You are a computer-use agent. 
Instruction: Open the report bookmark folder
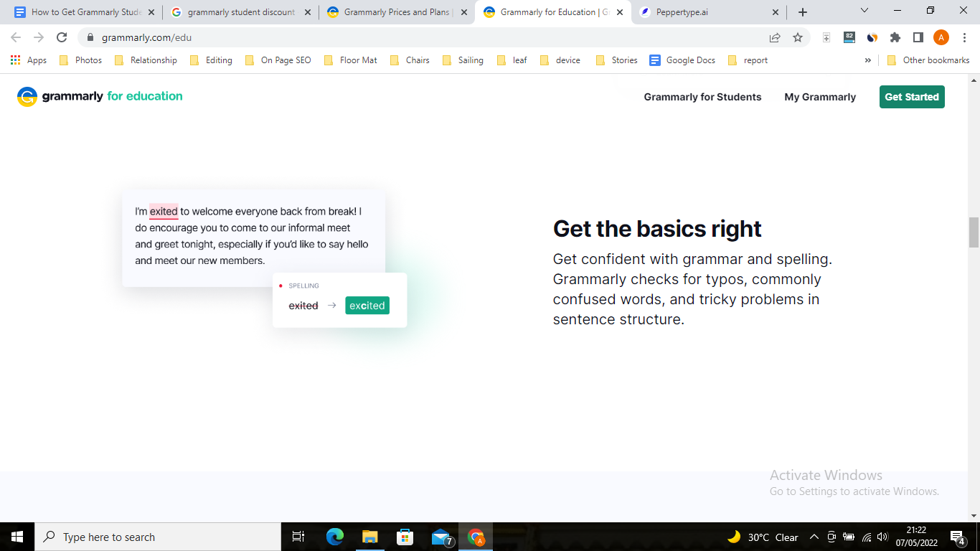click(748, 60)
